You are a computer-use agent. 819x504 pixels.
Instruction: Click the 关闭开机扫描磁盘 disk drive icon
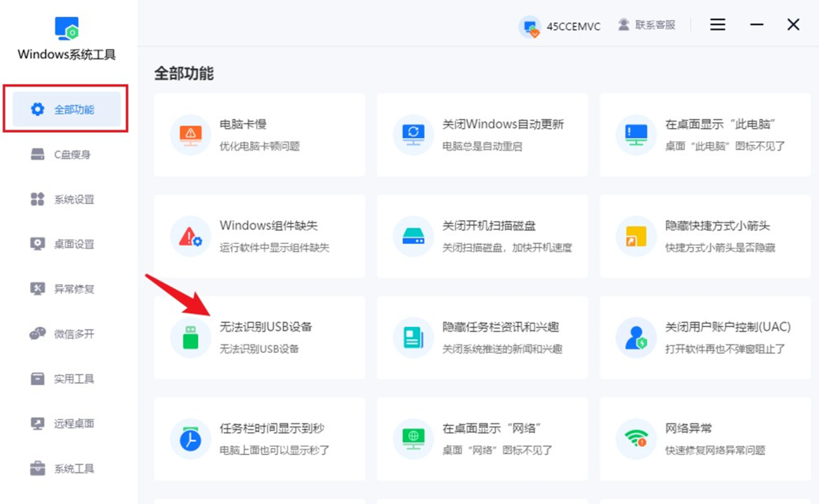pos(413,236)
